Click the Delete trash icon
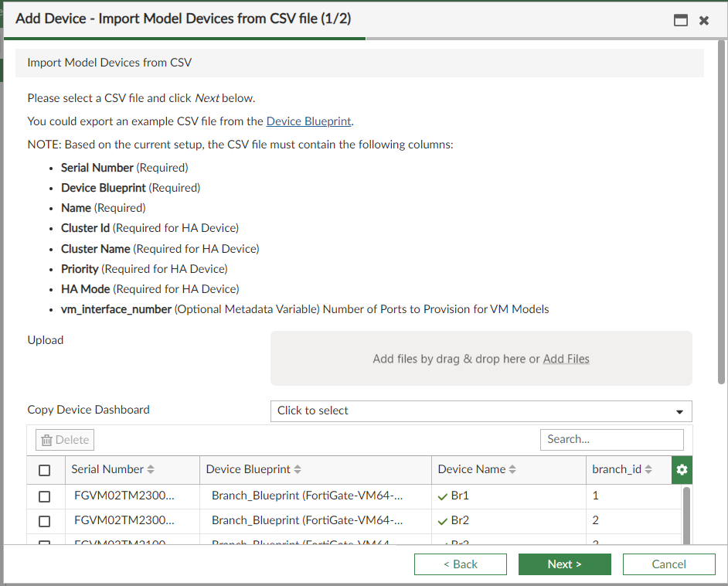The width and height of the screenshot is (728, 586). coord(48,439)
